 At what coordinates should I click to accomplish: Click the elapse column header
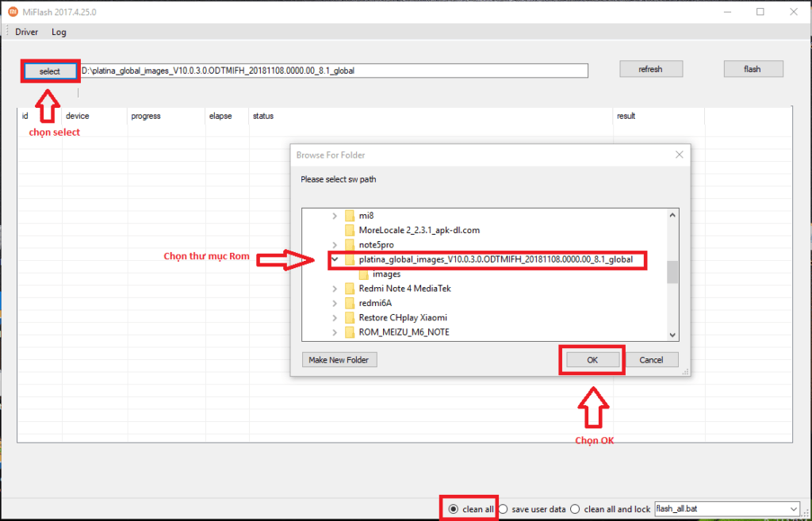click(x=228, y=116)
